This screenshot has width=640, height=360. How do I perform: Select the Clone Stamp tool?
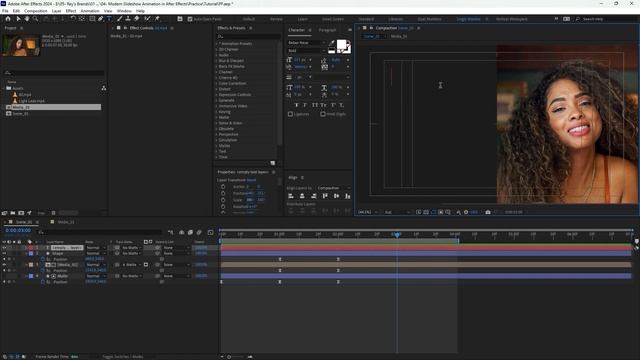point(128,19)
